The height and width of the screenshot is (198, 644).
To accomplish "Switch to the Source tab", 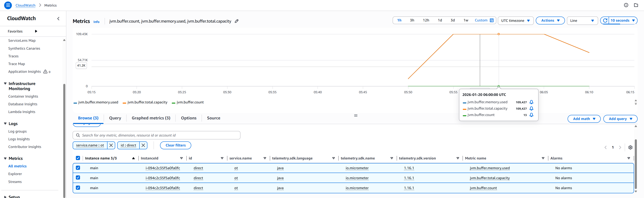I will pyautogui.click(x=213, y=118).
